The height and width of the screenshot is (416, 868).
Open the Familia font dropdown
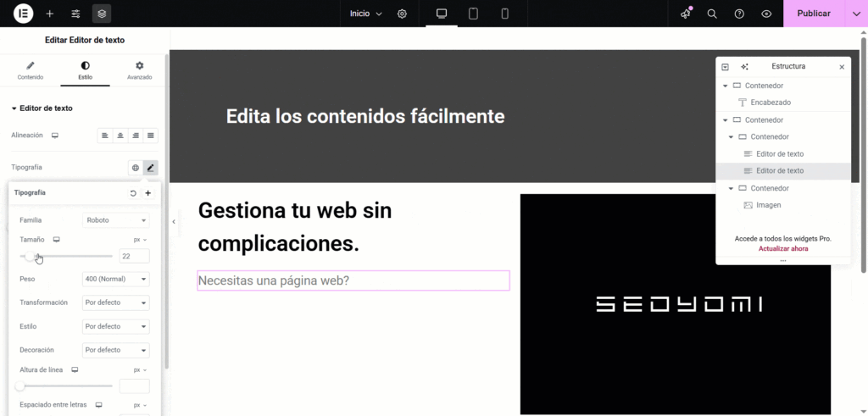pyautogui.click(x=116, y=220)
